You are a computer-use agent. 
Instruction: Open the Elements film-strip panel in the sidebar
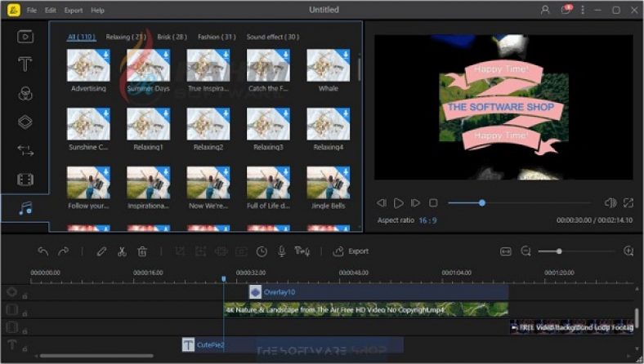click(x=25, y=180)
